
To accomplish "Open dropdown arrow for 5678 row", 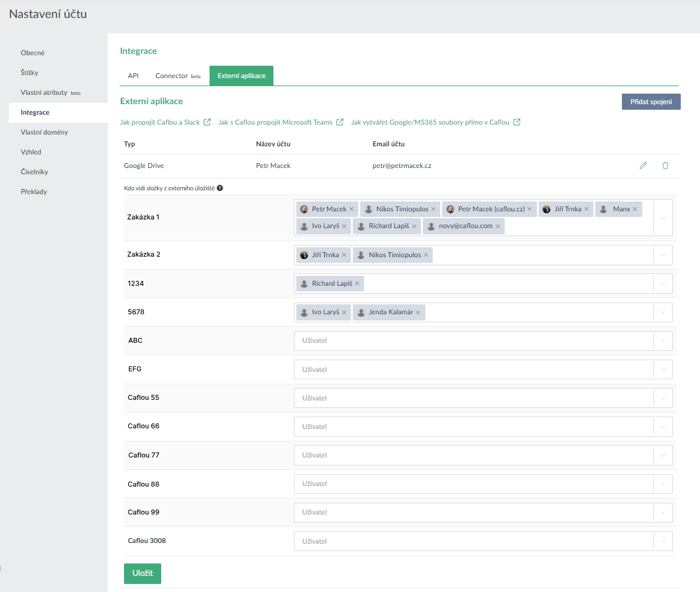I will (663, 312).
